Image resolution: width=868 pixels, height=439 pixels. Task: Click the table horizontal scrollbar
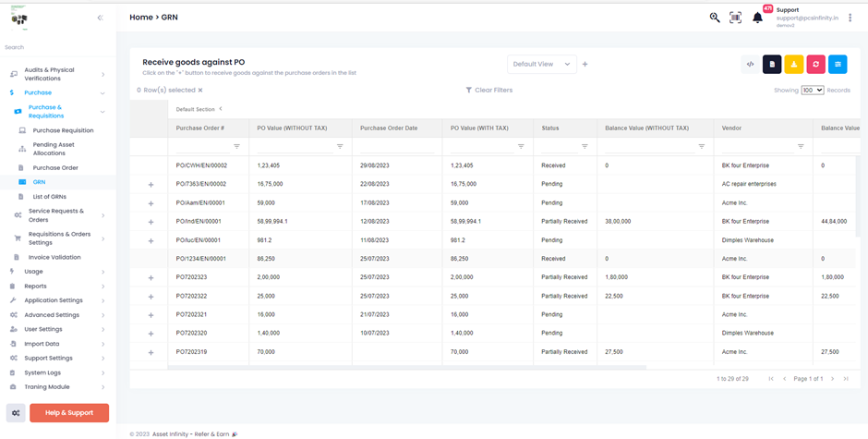pyautogui.click(x=407, y=367)
